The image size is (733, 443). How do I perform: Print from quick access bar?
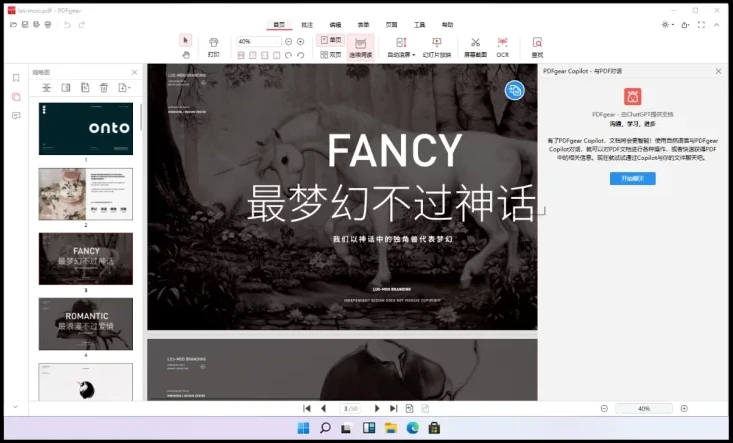click(x=48, y=25)
